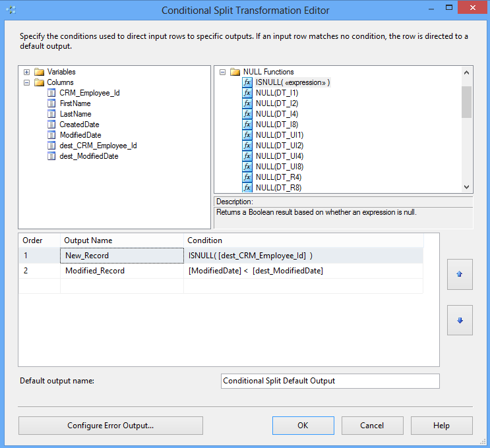Select the NULL(DT_UI8) function label
This screenshot has width=490, height=448.
(280, 167)
